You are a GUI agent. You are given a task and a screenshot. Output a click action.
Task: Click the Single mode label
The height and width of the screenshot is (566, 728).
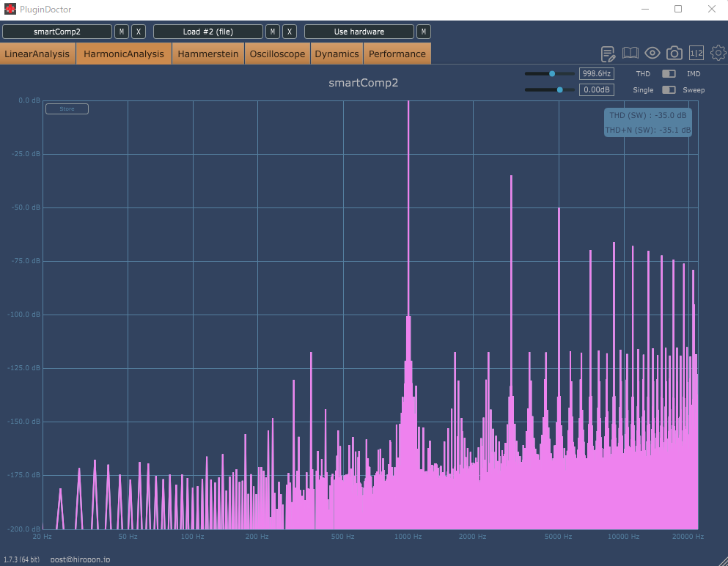coord(643,90)
